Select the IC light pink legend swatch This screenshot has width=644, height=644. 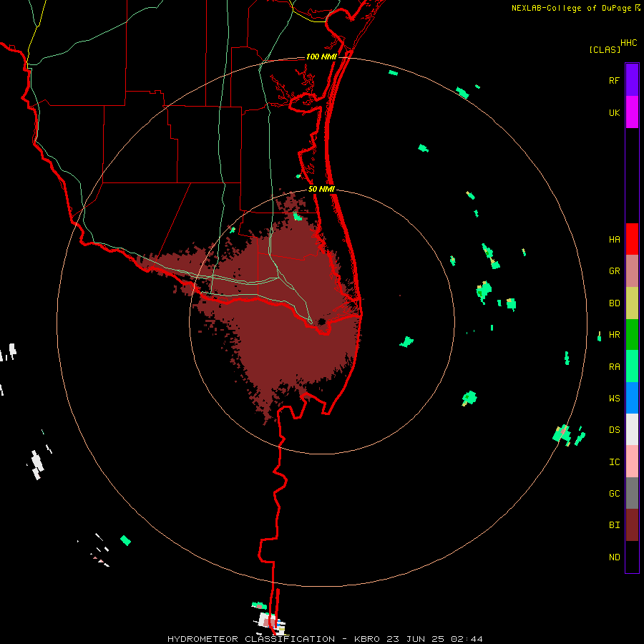[632, 462]
